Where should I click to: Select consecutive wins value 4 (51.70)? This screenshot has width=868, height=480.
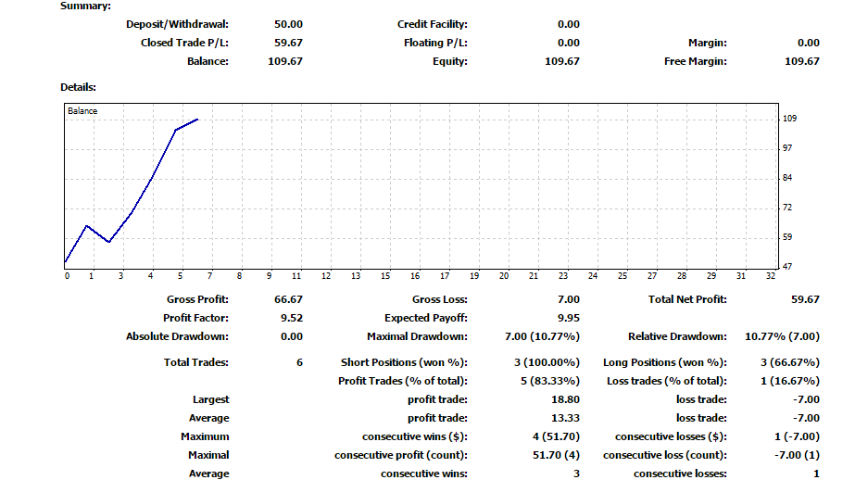557,436
